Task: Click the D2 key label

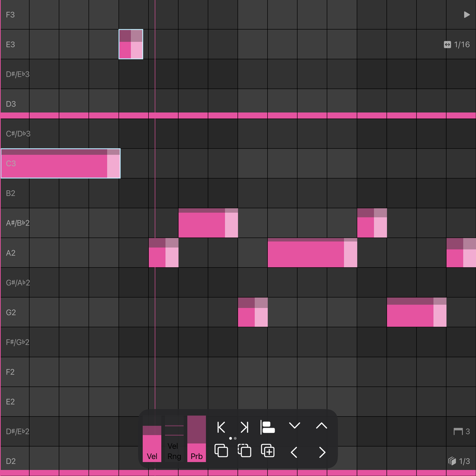Action: point(11,461)
